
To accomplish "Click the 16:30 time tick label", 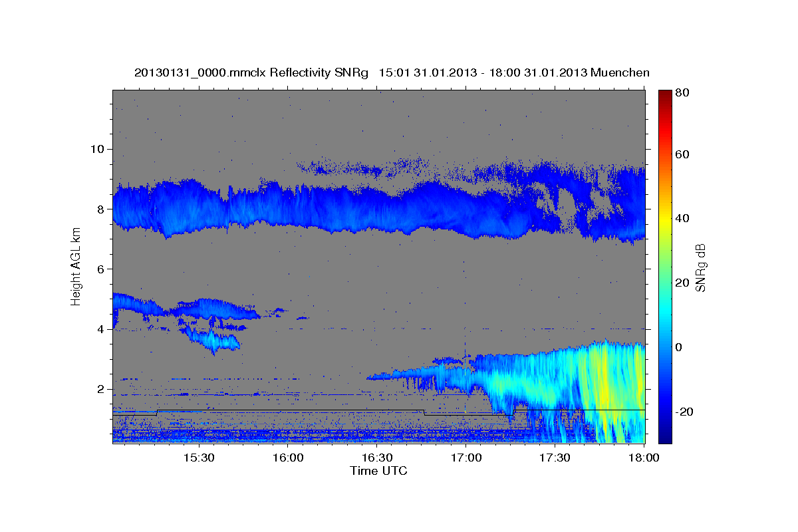I will [x=377, y=458].
